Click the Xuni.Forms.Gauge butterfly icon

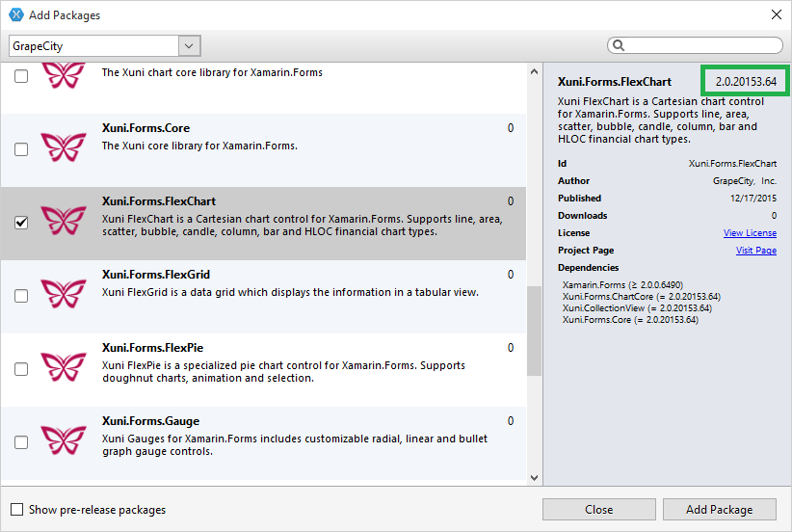click(64, 440)
